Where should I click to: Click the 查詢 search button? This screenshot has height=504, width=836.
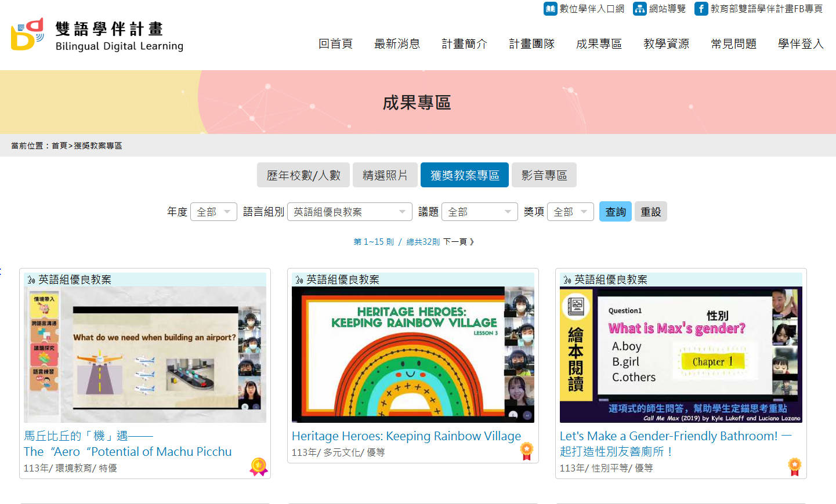[616, 212]
